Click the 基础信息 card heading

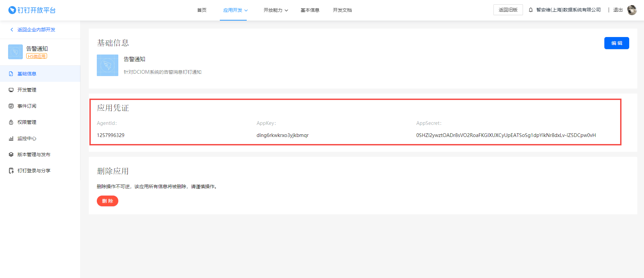[x=113, y=43]
